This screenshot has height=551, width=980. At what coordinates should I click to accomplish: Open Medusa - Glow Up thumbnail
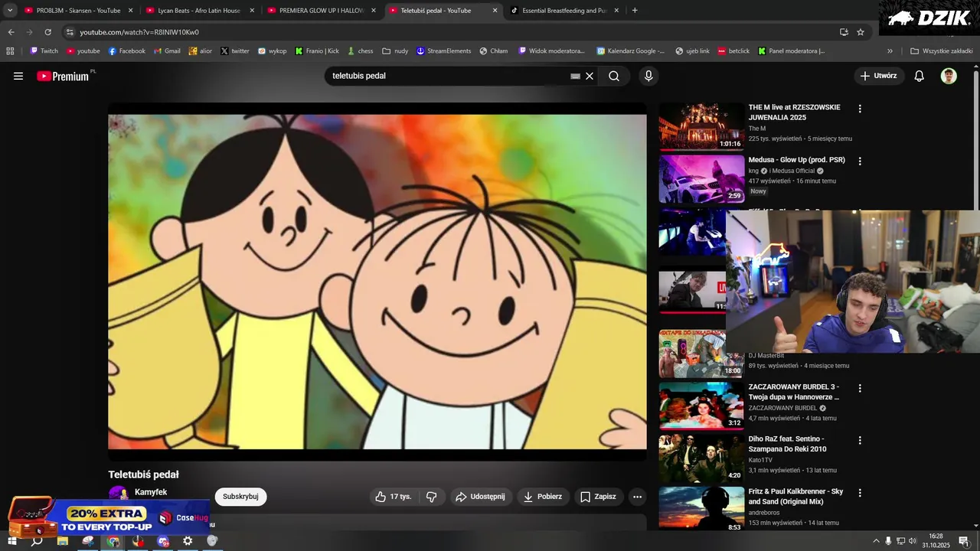click(x=701, y=179)
